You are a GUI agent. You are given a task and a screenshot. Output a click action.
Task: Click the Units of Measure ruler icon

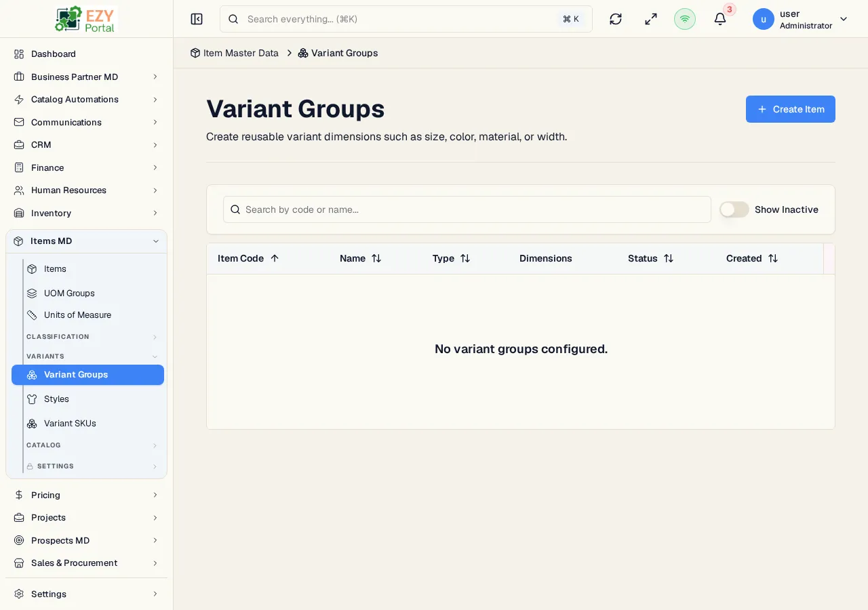point(32,315)
